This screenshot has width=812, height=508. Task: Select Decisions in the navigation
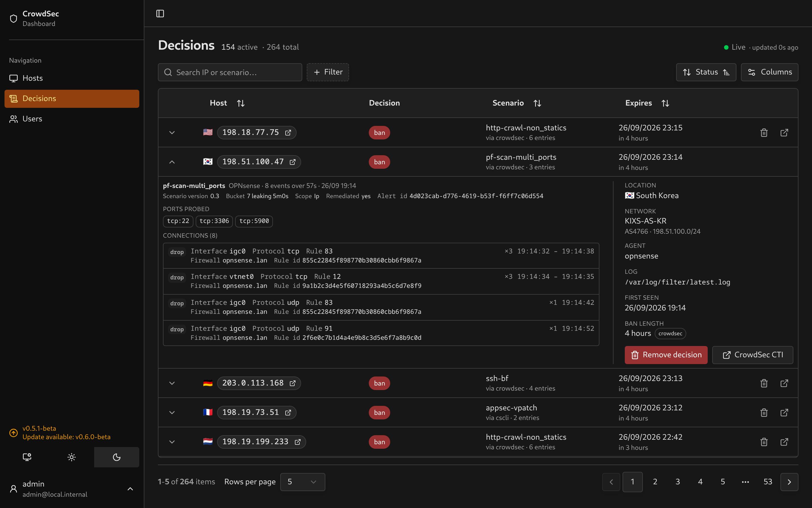click(72, 98)
